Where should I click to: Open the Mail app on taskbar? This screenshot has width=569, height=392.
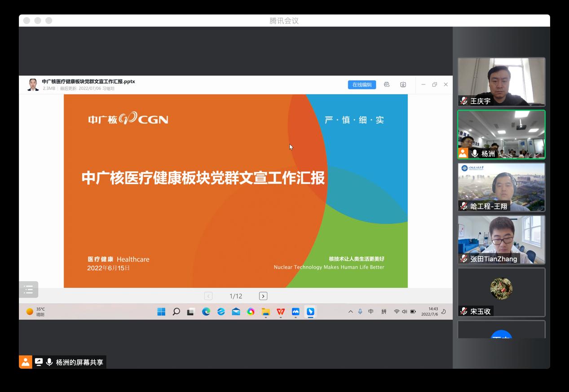(236, 312)
